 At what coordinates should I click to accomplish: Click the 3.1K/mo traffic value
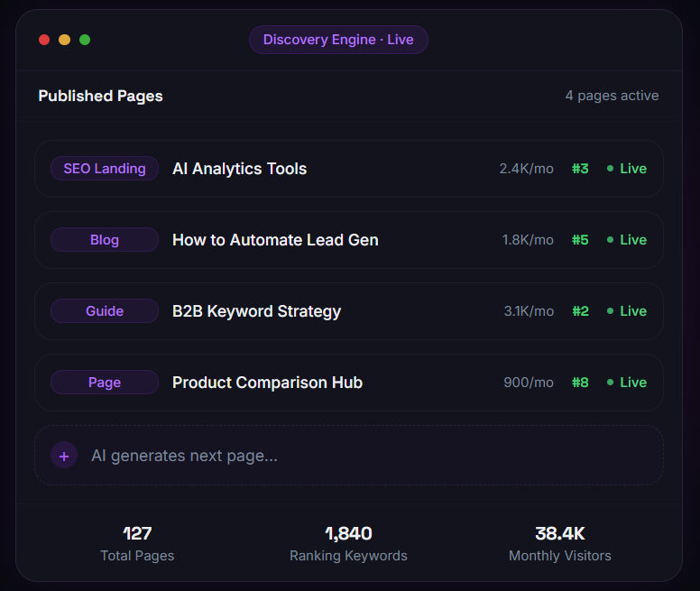tap(529, 311)
